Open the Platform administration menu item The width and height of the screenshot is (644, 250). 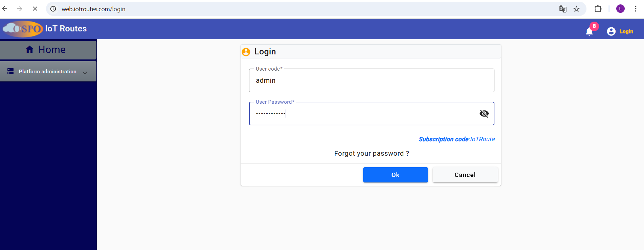pos(48,72)
